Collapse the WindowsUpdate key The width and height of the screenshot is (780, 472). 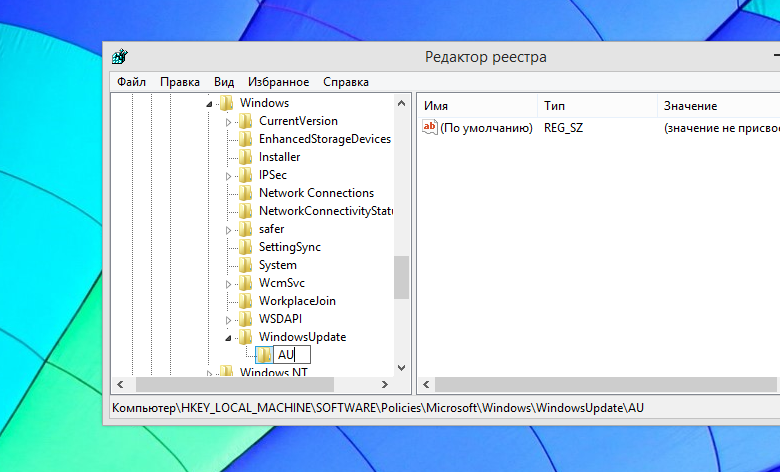pos(228,338)
